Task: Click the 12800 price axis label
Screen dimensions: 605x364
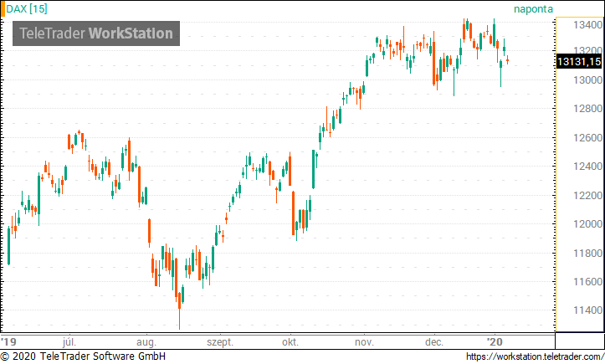Action: coord(587,109)
